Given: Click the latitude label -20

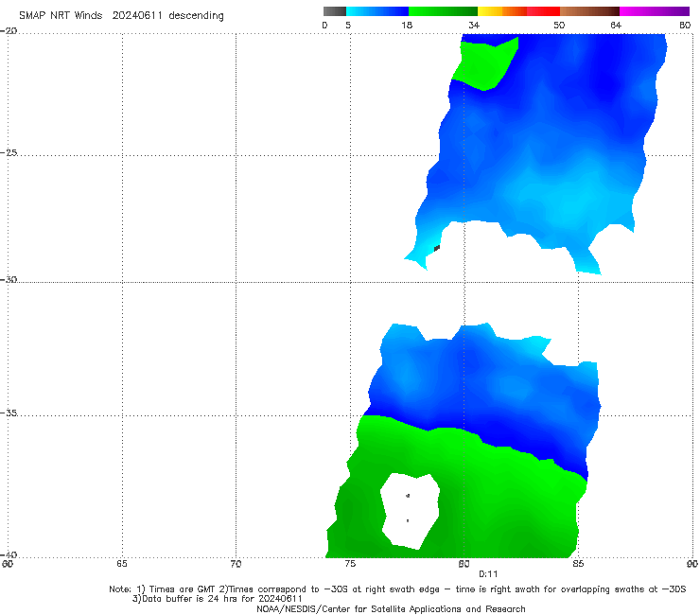Looking at the screenshot, I should coord(9,30).
